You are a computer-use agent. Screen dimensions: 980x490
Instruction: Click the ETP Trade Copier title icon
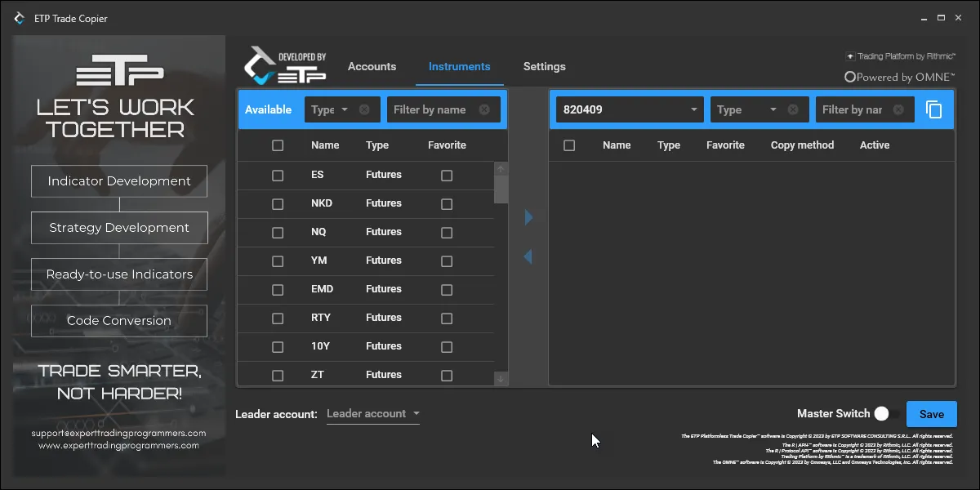(20, 18)
